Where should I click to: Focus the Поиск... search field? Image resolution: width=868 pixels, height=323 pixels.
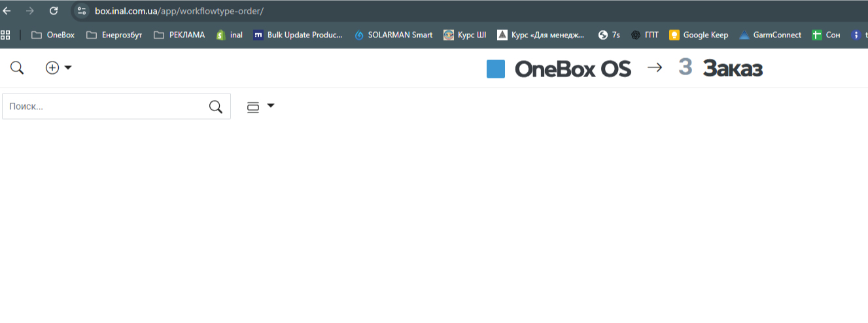116,107
